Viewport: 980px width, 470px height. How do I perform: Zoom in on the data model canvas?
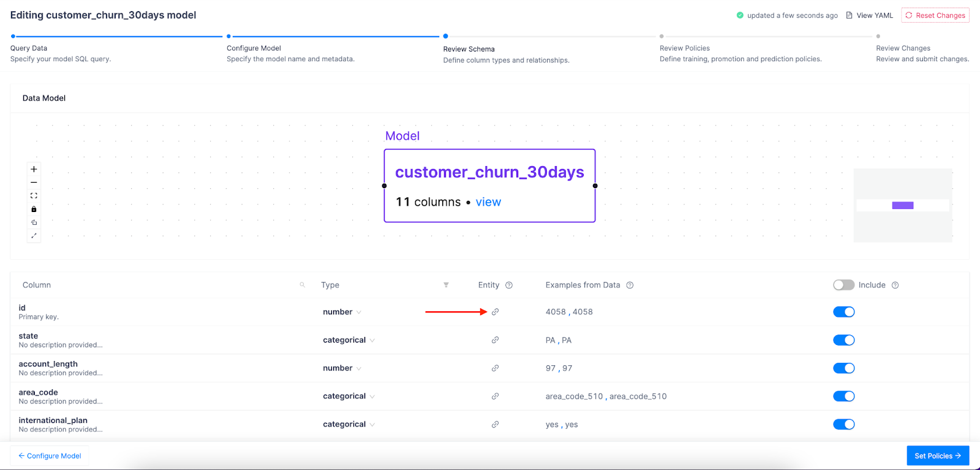click(34, 169)
